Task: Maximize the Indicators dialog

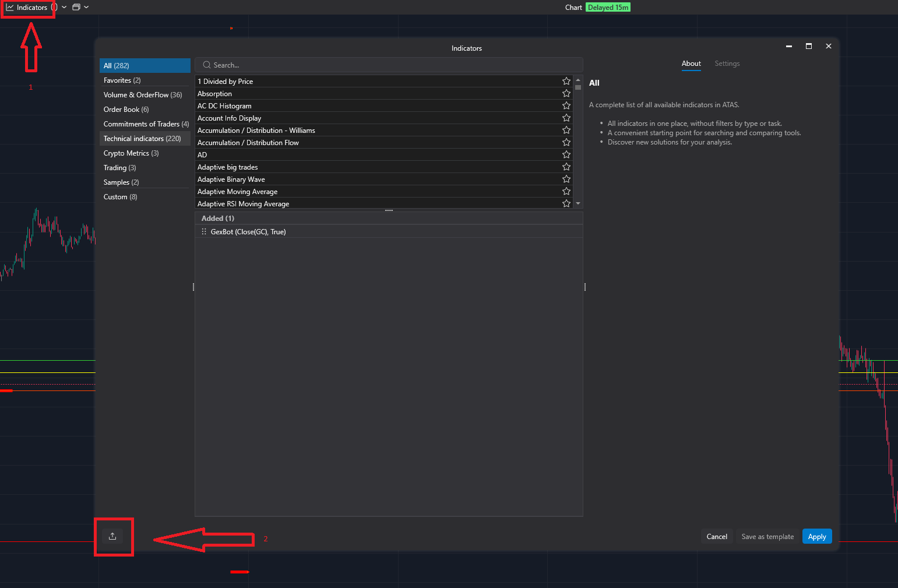Action: point(809,46)
